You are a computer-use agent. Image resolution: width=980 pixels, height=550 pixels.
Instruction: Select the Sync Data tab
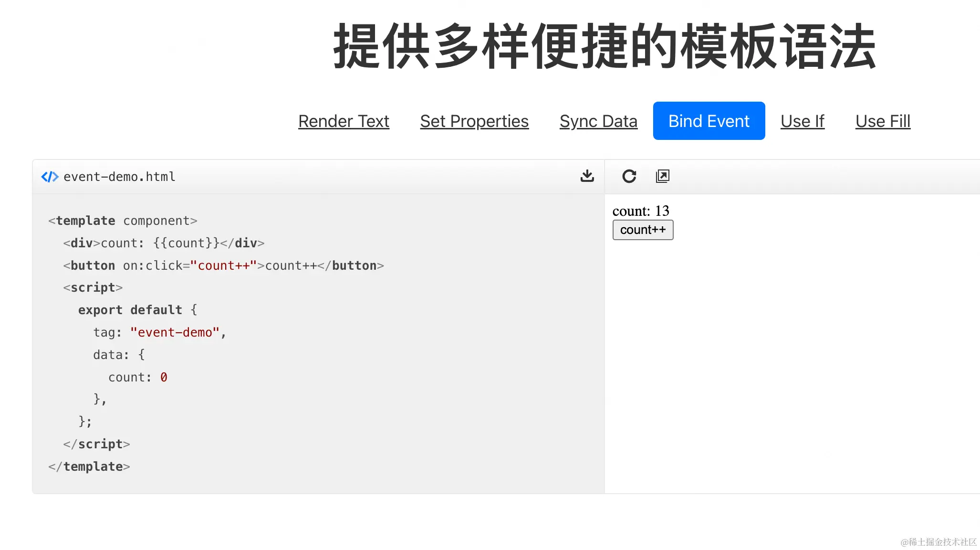(598, 121)
